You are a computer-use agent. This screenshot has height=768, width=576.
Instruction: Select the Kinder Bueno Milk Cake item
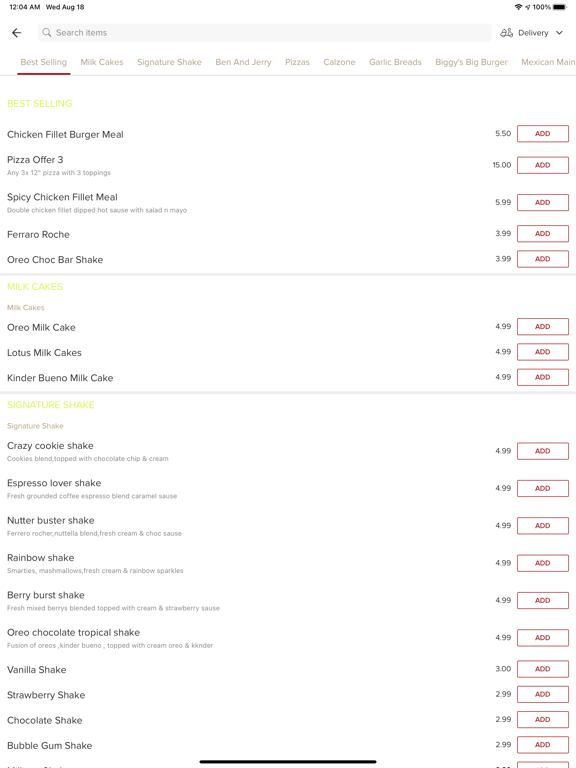(60, 378)
